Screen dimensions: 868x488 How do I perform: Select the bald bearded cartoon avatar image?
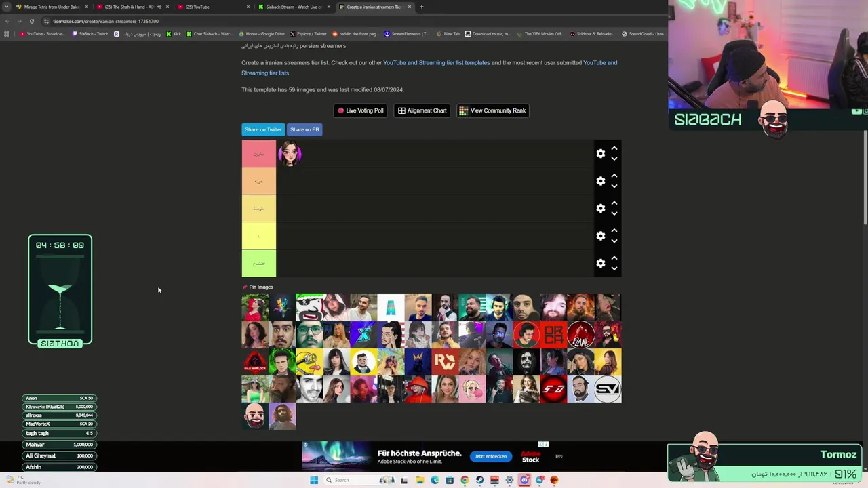pyautogui.click(x=255, y=416)
